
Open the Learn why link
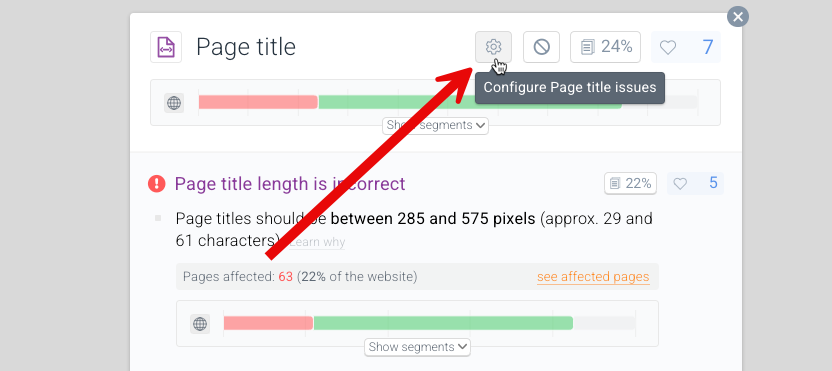[x=317, y=242]
